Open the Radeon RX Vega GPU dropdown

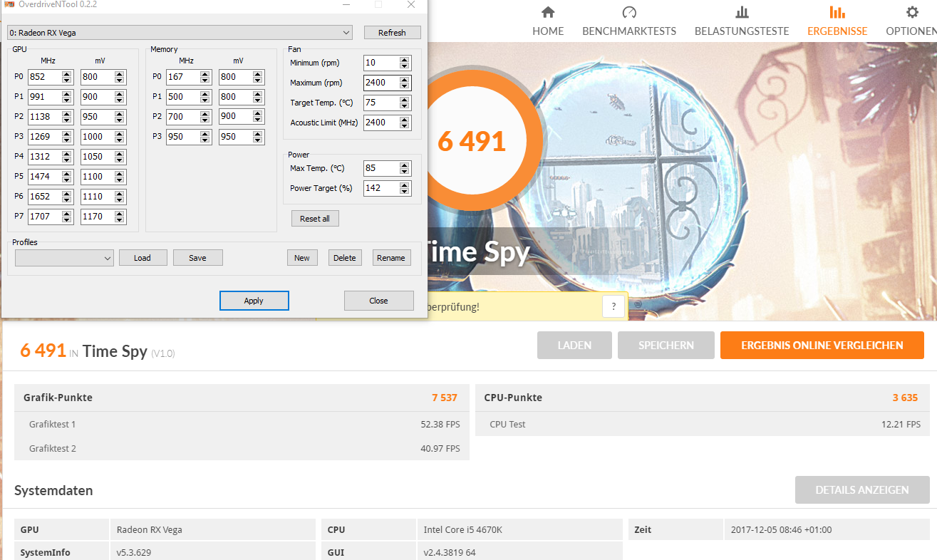tap(180, 33)
